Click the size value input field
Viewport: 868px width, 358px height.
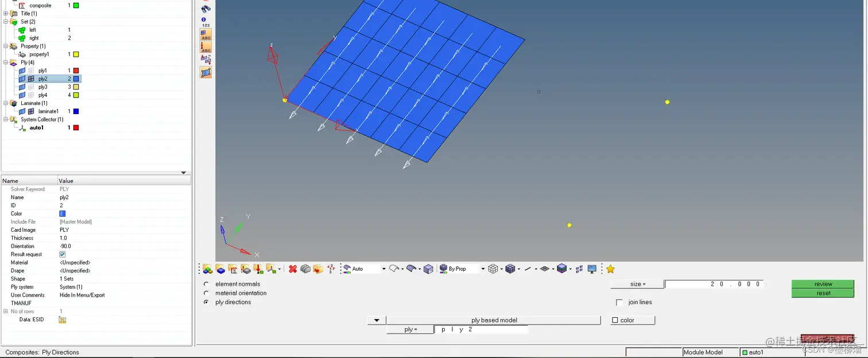[x=714, y=284]
